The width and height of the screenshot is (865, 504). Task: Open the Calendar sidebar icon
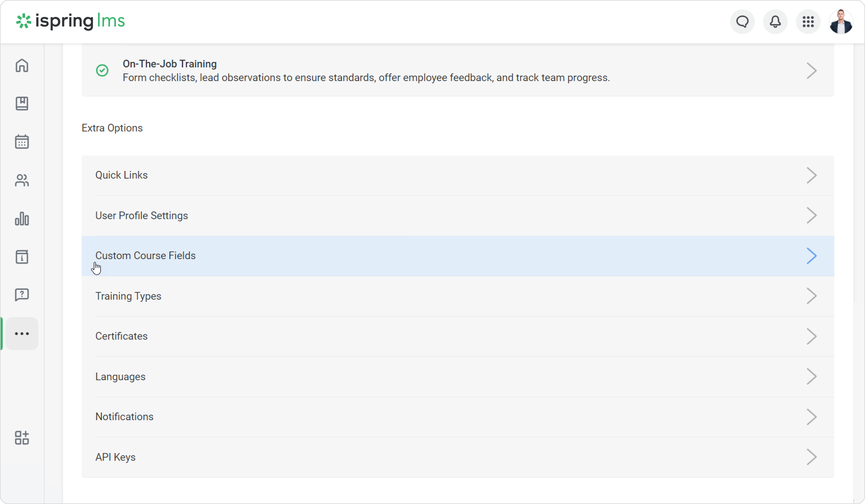22,141
